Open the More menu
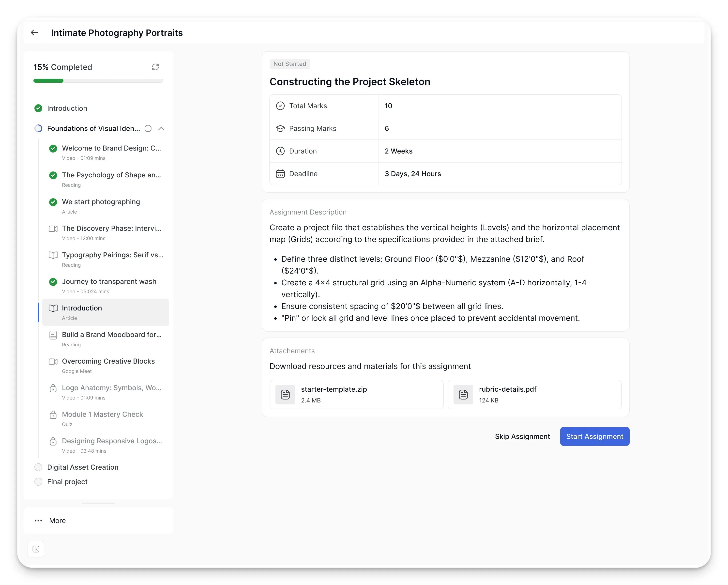 point(98,521)
